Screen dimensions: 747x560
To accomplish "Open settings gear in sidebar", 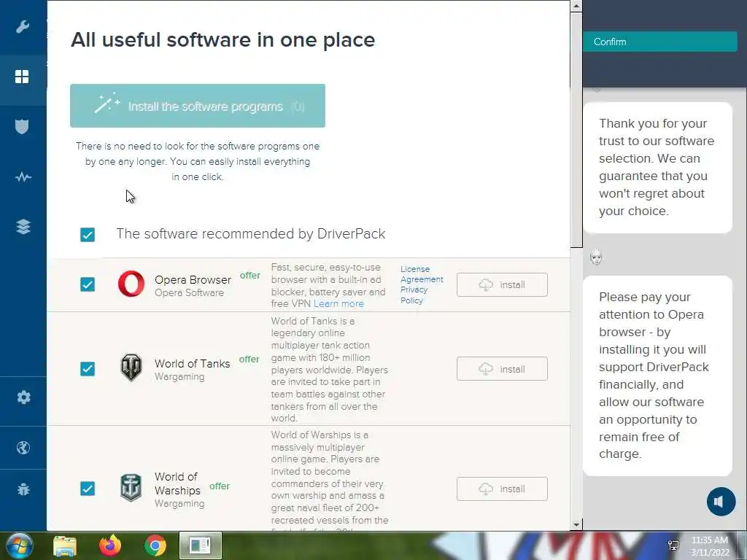I will pos(23,397).
